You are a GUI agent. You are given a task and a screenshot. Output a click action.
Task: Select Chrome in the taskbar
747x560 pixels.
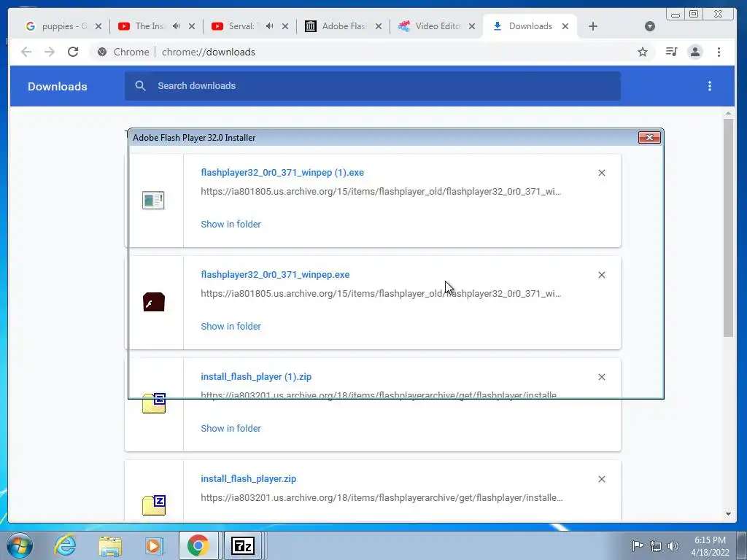198,545
